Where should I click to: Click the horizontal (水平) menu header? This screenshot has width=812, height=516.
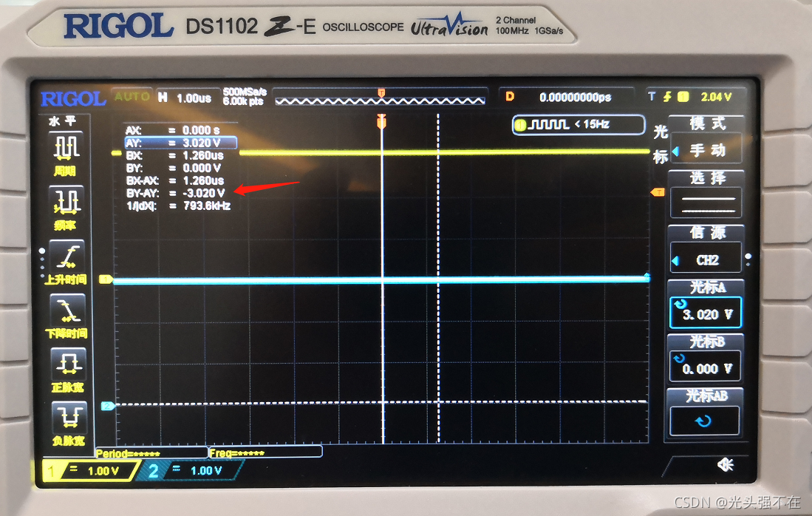click(x=63, y=121)
